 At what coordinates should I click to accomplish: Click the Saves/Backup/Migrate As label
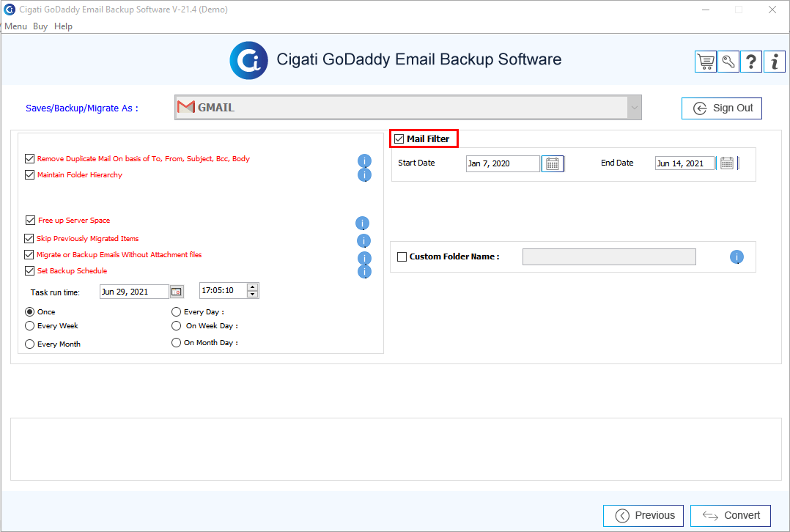click(81, 108)
